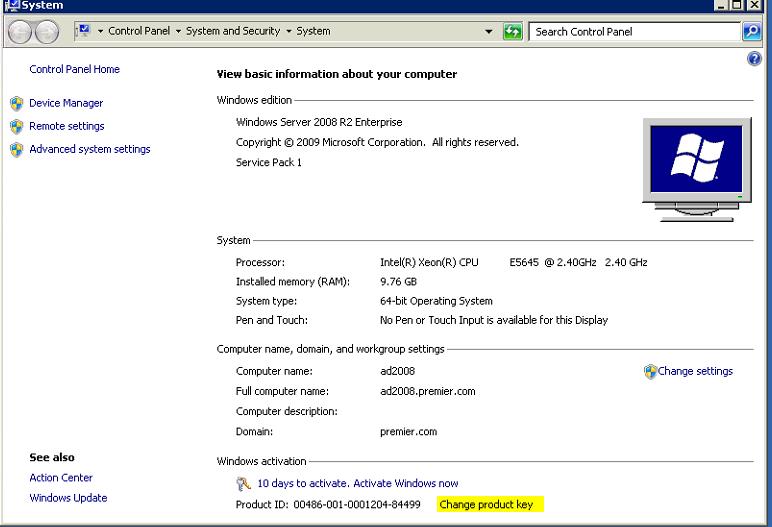Open Help via the blue question mark
772x527 pixels.
click(x=754, y=59)
